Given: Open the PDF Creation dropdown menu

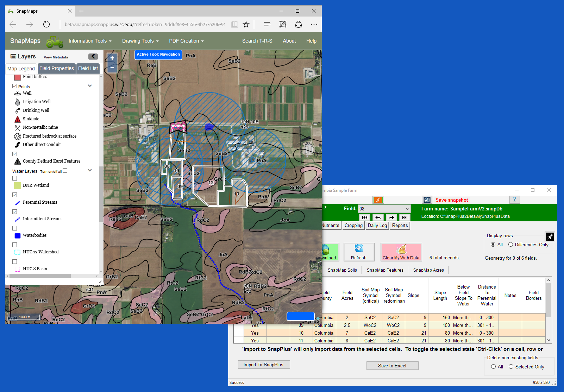Looking at the screenshot, I should (x=186, y=41).
